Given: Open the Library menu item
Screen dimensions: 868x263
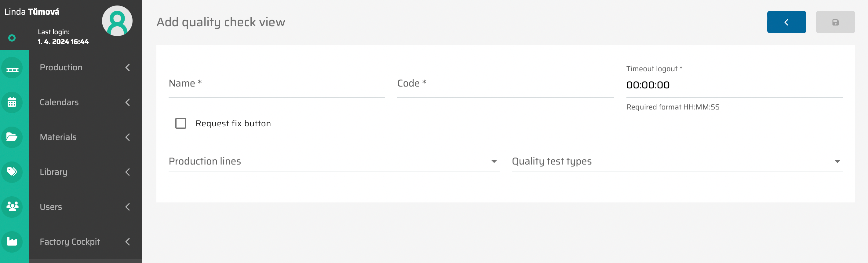Looking at the screenshot, I should tap(53, 172).
